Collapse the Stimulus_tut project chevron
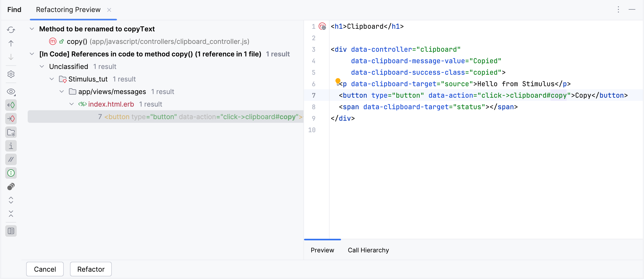The width and height of the screenshot is (644, 279). coord(52,79)
